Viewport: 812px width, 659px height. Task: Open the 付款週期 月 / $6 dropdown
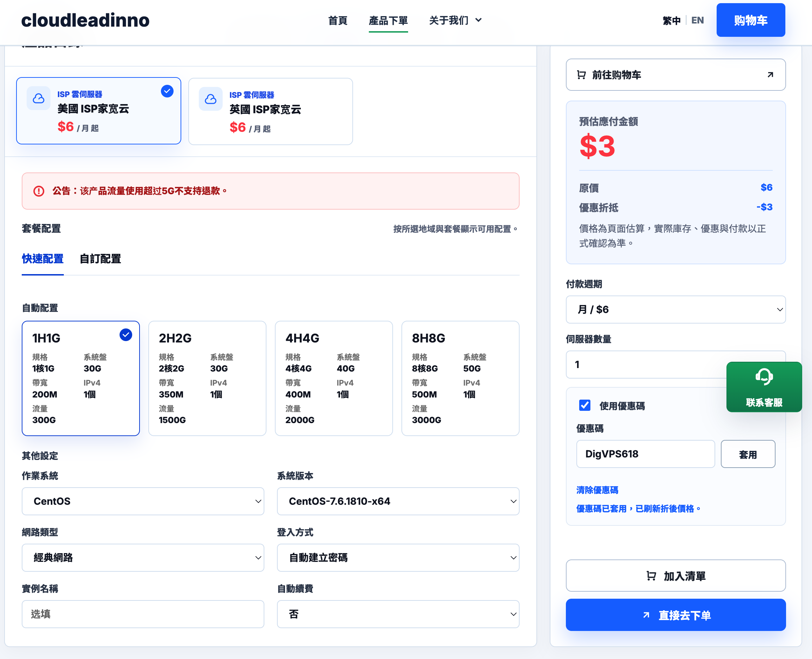676,310
